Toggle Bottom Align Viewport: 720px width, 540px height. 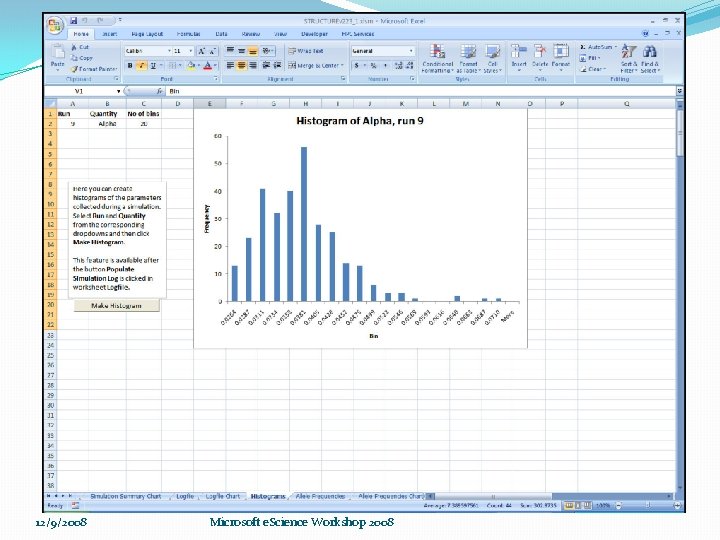click(253, 51)
